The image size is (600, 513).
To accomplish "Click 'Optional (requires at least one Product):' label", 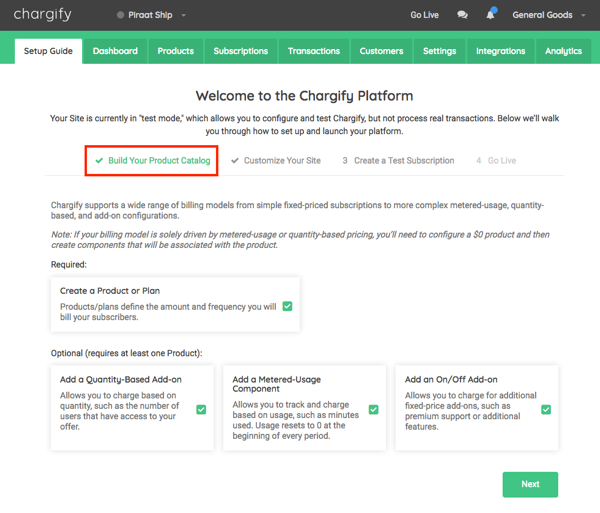I will point(127,353).
